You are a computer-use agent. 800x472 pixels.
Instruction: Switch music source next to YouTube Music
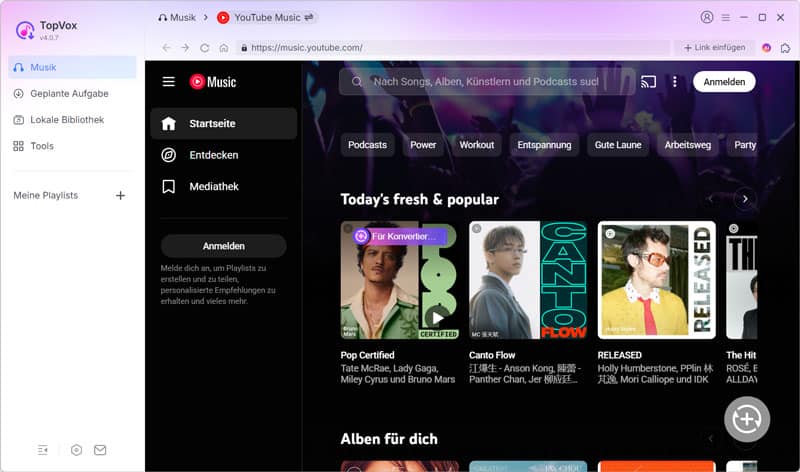point(309,17)
